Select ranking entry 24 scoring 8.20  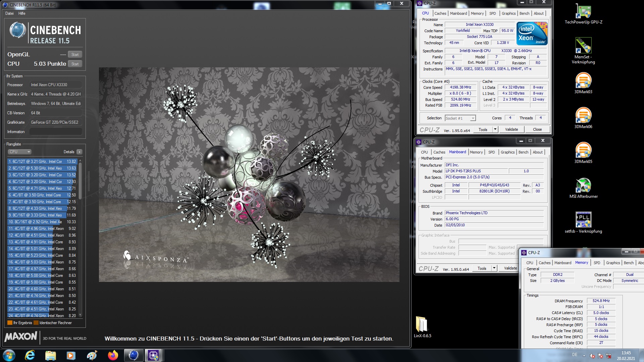pyautogui.click(x=43, y=315)
